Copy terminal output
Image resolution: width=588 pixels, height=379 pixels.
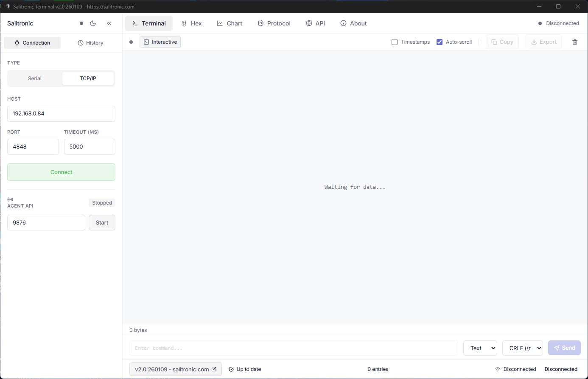[x=502, y=42]
